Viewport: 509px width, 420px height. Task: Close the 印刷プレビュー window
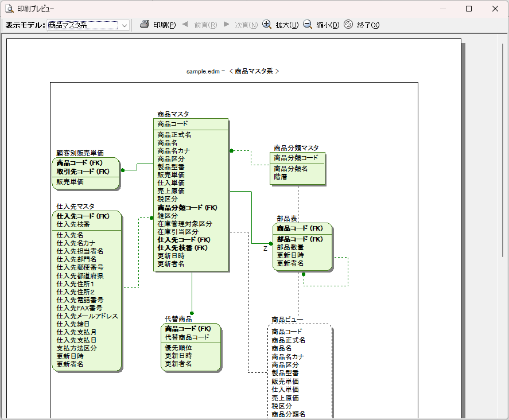click(x=495, y=9)
